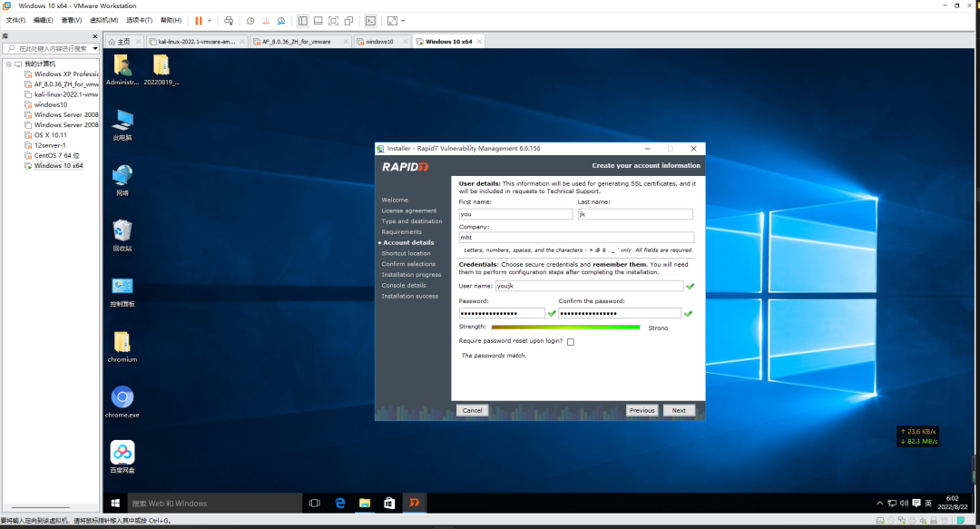
Task: Switch to the windows10 tab
Action: (380, 42)
